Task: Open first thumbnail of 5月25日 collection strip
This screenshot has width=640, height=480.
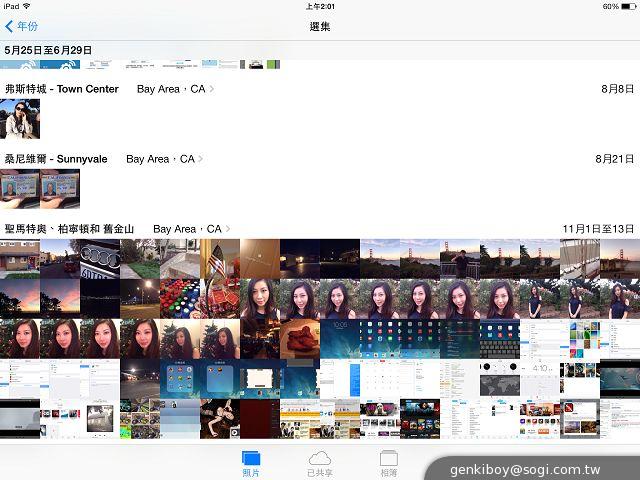Action: click(20, 64)
